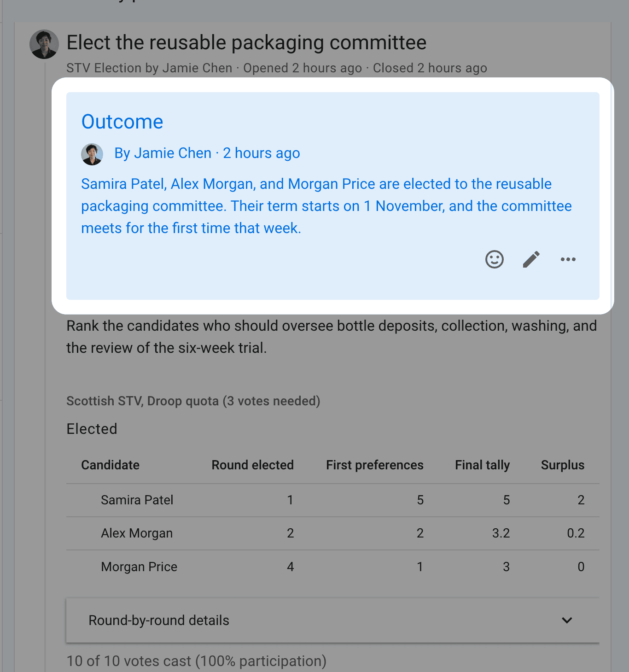Click the Round elected column header

(x=252, y=465)
